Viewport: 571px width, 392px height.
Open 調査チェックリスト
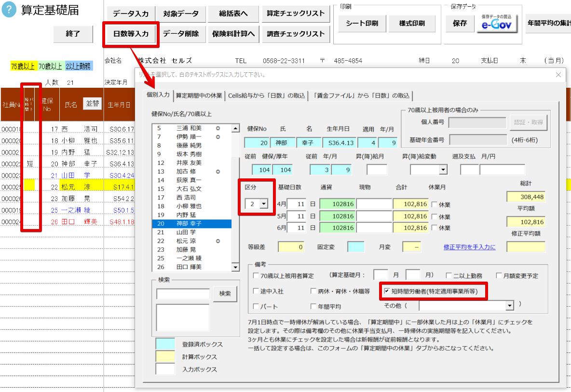tap(296, 34)
